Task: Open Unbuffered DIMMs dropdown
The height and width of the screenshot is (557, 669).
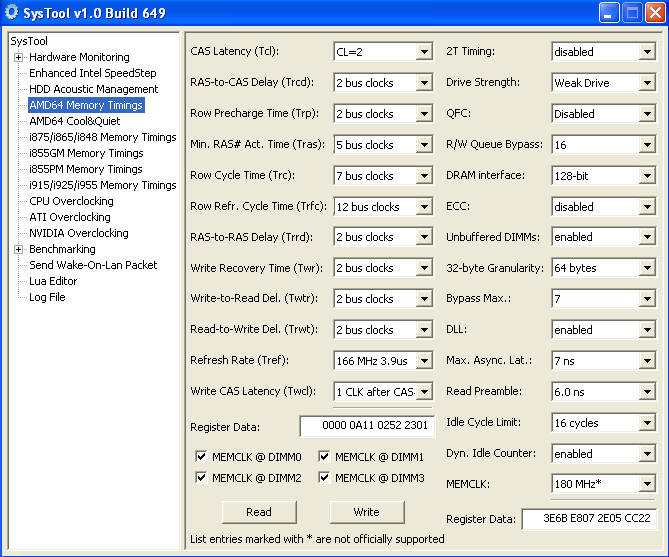Action: pyautogui.click(x=603, y=237)
